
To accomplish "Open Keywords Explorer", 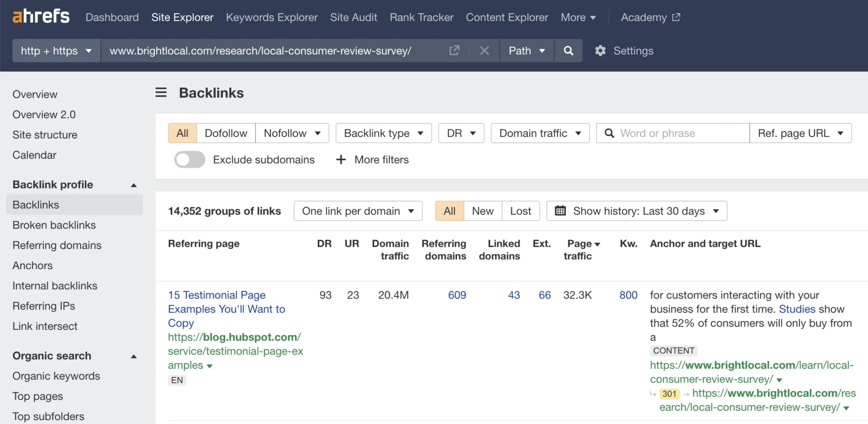I will tap(272, 17).
